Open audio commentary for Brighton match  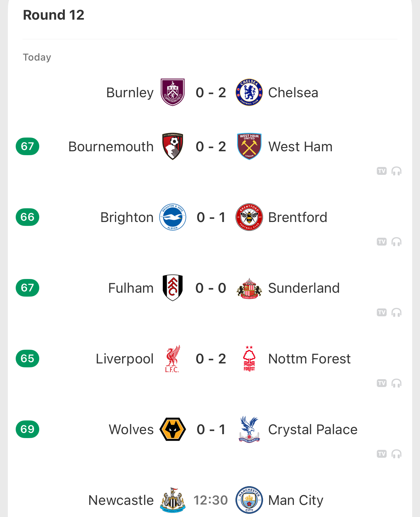(396, 242)
